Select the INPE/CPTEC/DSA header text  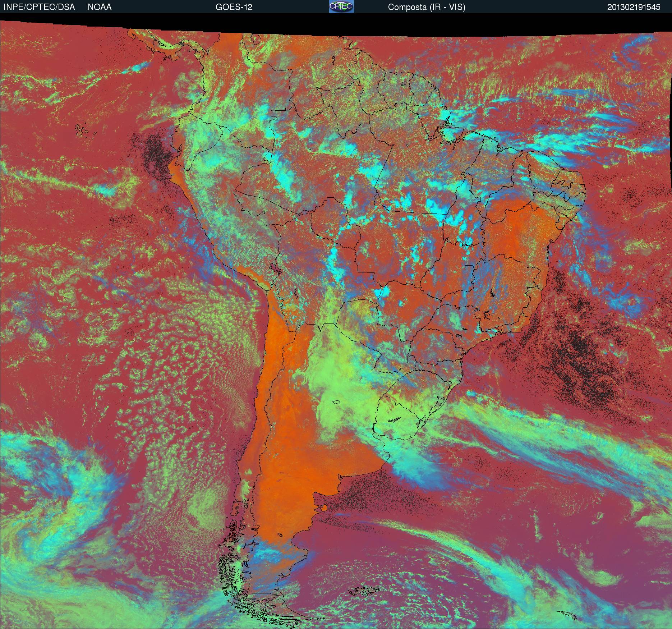(39, 7)
